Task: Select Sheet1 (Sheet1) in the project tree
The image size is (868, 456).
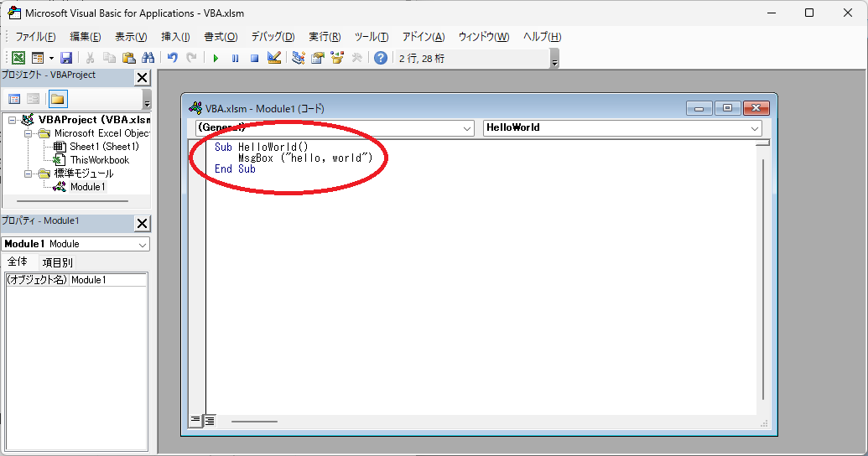Action: coord(104,147)
